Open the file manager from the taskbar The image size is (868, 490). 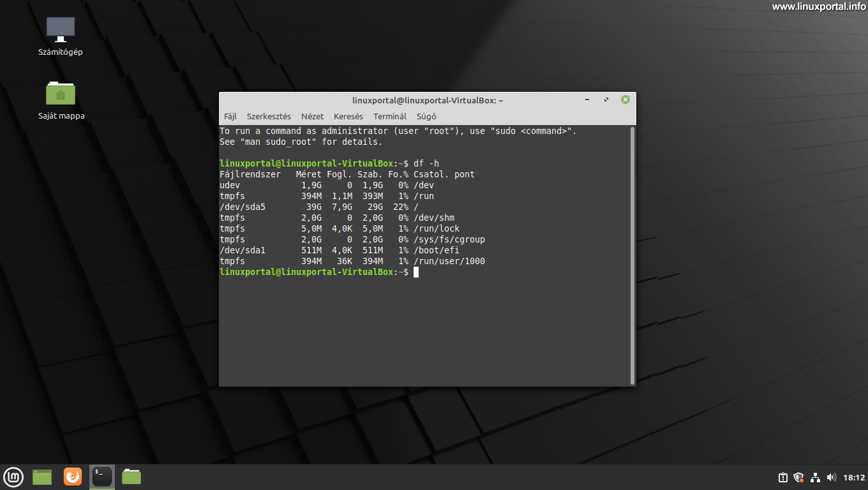point(131,477)
